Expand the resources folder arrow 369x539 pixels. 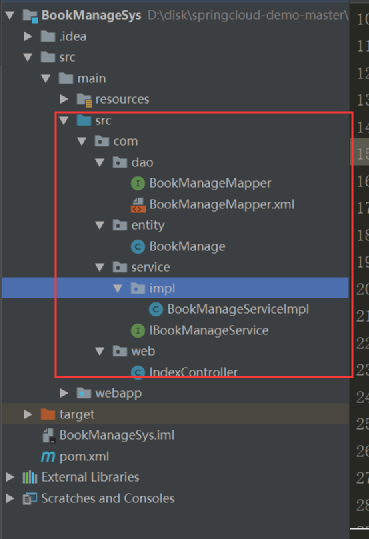point(64,99)
